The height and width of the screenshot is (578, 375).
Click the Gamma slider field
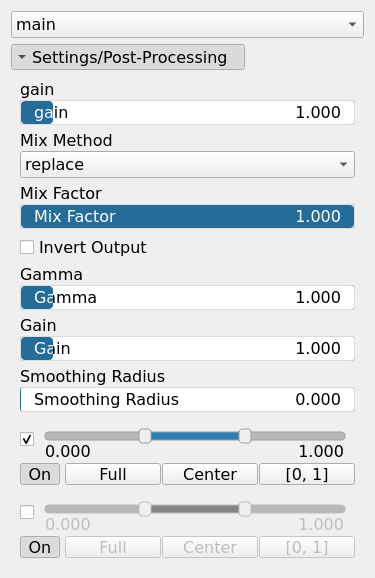pyautogui.click(x=187, y=297)
